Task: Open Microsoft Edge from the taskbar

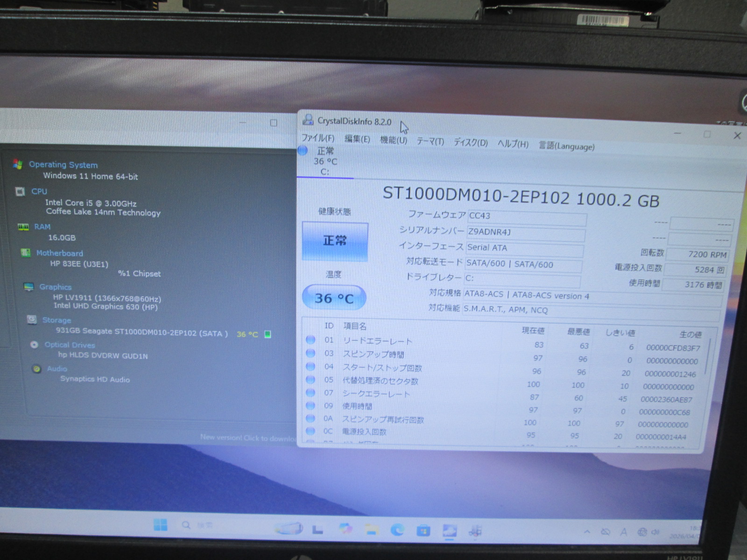Action: [397, 529]
